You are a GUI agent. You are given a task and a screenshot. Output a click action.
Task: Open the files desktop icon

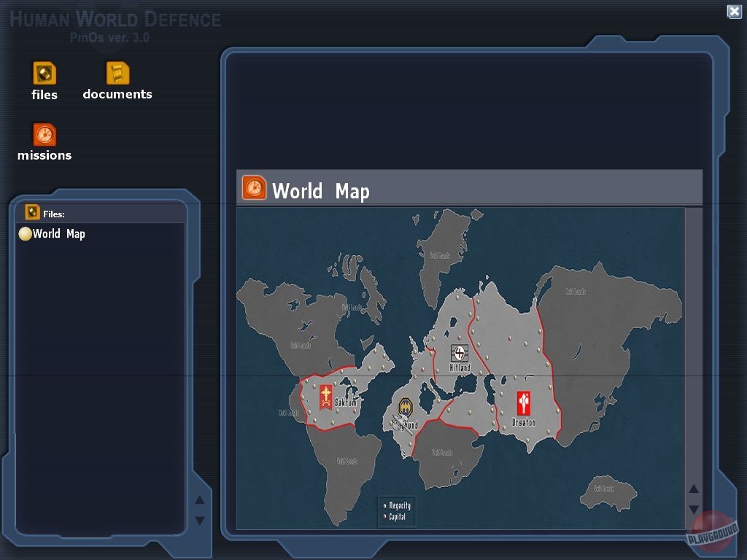44,74
